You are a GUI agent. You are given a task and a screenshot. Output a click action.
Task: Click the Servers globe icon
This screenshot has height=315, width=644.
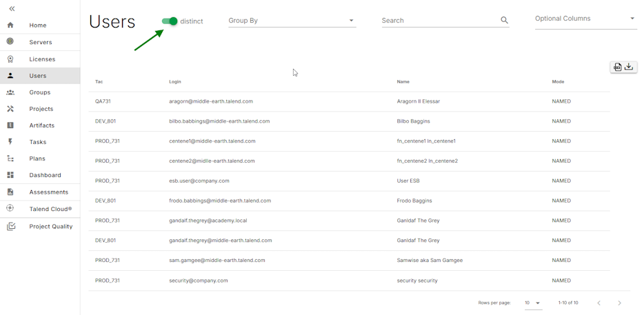click(10, 42)
